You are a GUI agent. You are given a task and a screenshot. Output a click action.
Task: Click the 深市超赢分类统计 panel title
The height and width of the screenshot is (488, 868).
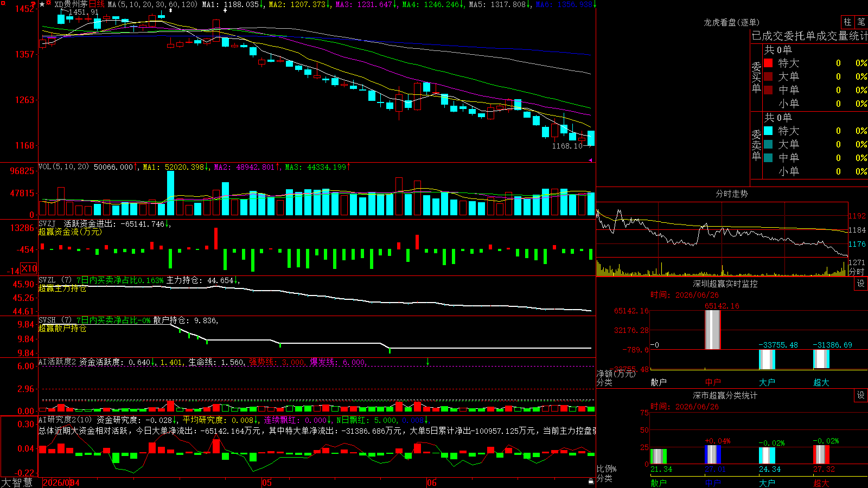(725, 395)
